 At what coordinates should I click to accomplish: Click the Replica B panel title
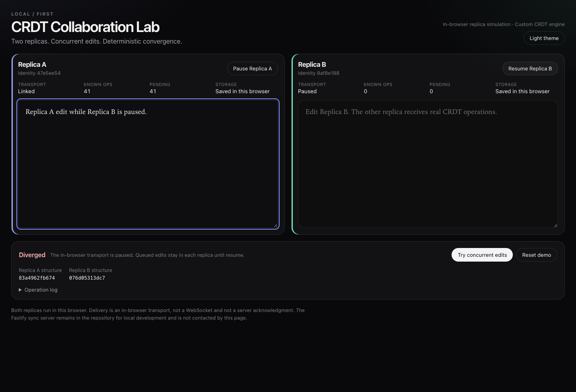tap(312, 64)
